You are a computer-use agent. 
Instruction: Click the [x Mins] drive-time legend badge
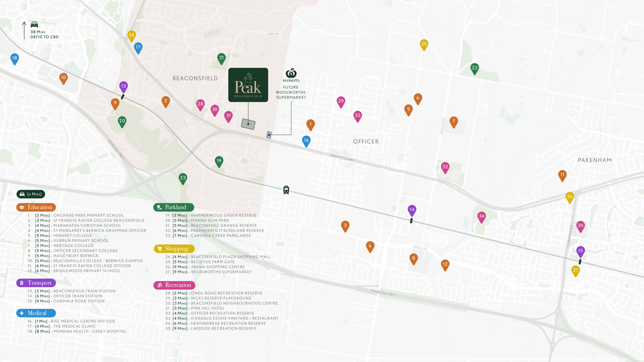31,194
